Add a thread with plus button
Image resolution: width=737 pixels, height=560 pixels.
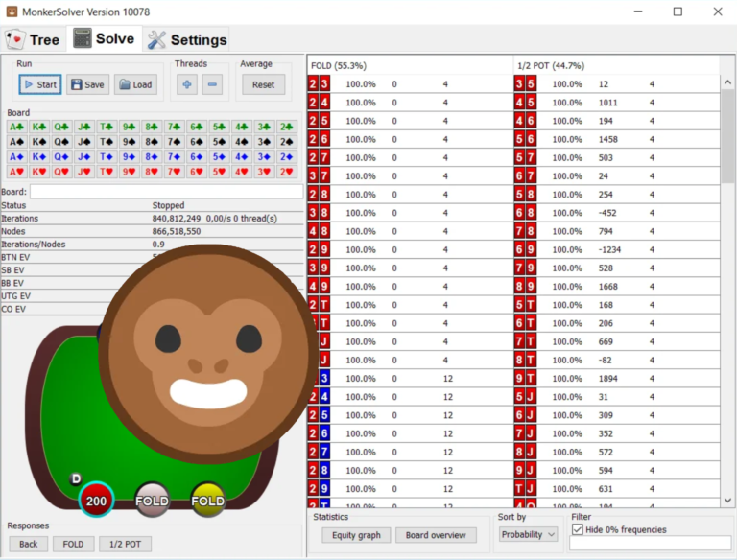click(x=187, y=84)
